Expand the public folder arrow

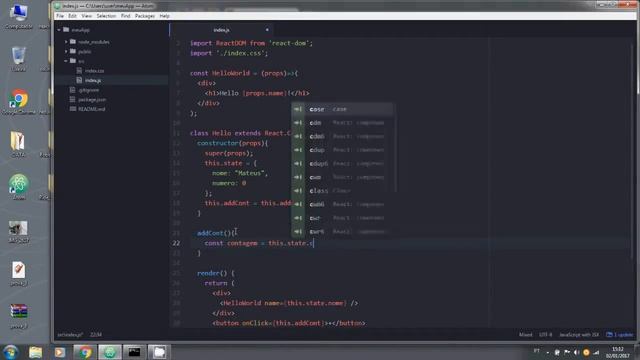(66, 51)
